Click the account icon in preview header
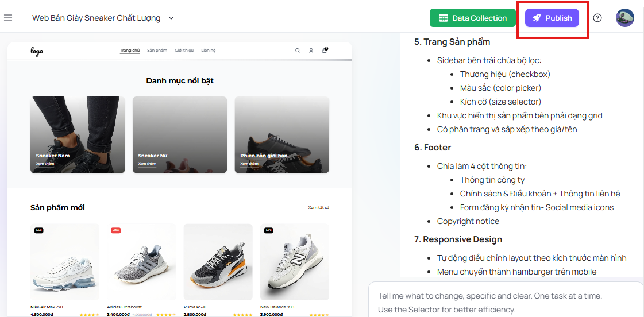 311,51
